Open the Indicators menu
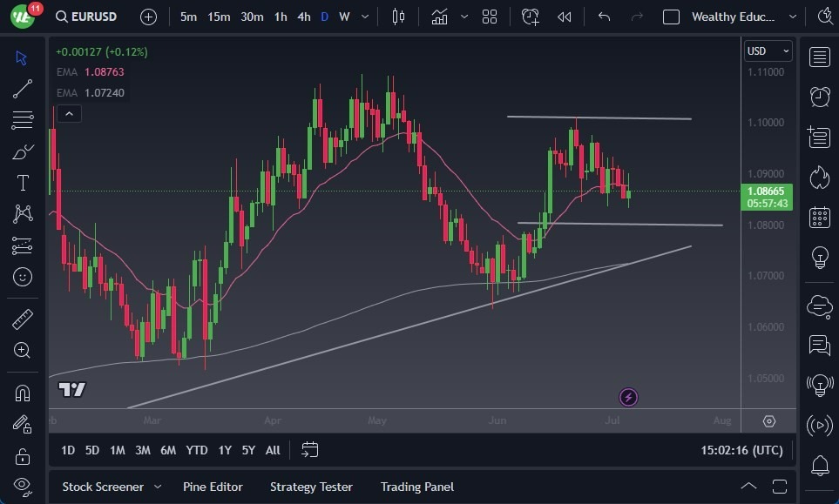Image resolution: width=839 pixels, height=504 pixels. pos(439,16)
